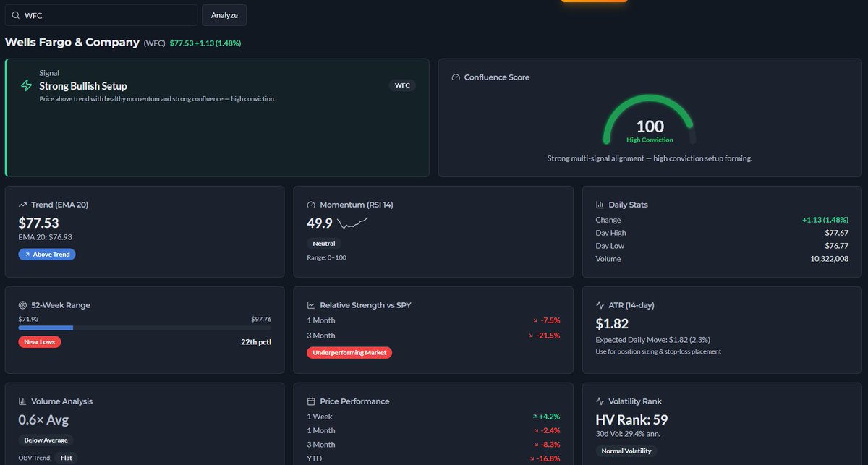Click the Relative Strength vs SPY chart icon
Viewport: 868px width, 465px height.
311,305
